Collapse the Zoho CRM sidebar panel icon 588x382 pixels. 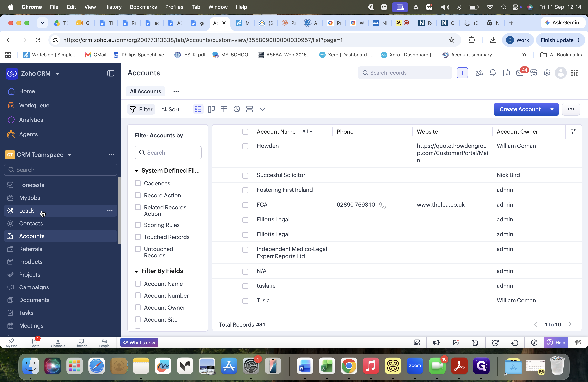pos(111,73)
